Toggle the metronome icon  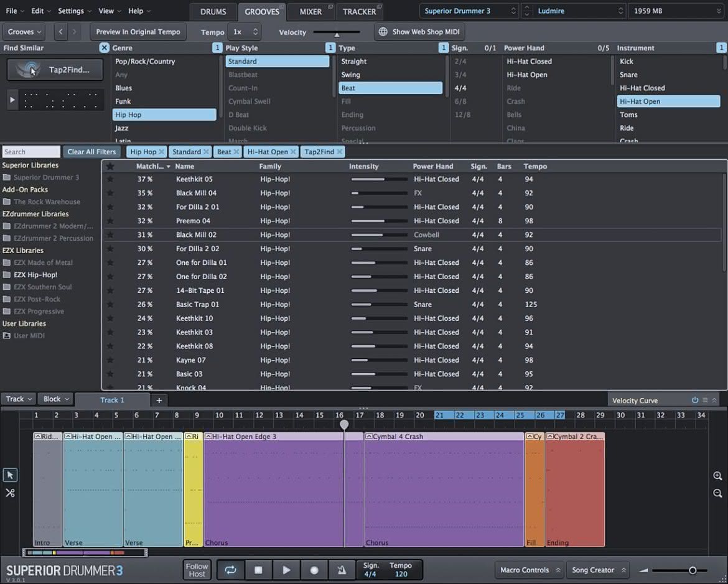coord(342,570)
